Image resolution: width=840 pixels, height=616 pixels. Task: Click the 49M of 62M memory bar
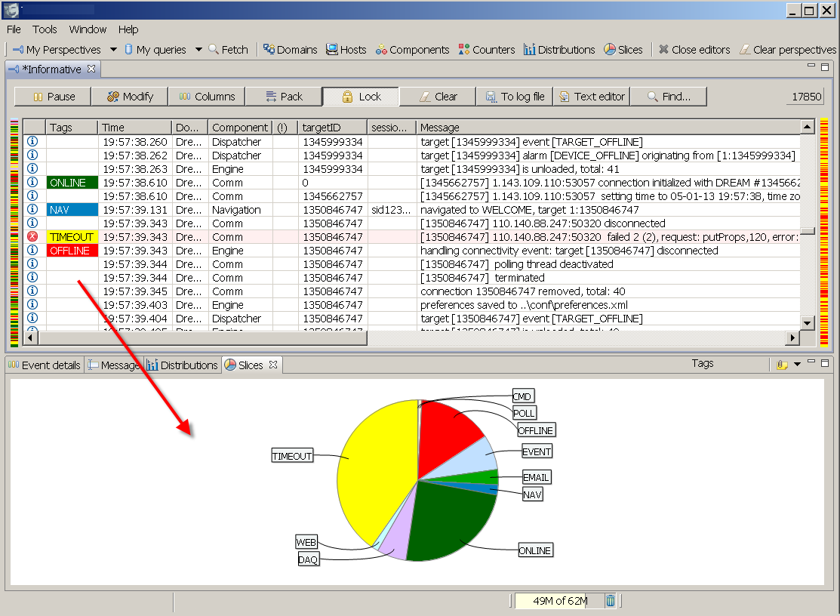[x=560, y=601]
